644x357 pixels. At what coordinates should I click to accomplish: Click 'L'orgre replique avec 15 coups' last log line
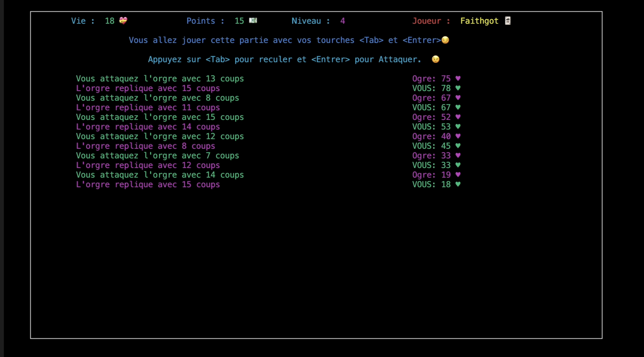tap(148, 185)
